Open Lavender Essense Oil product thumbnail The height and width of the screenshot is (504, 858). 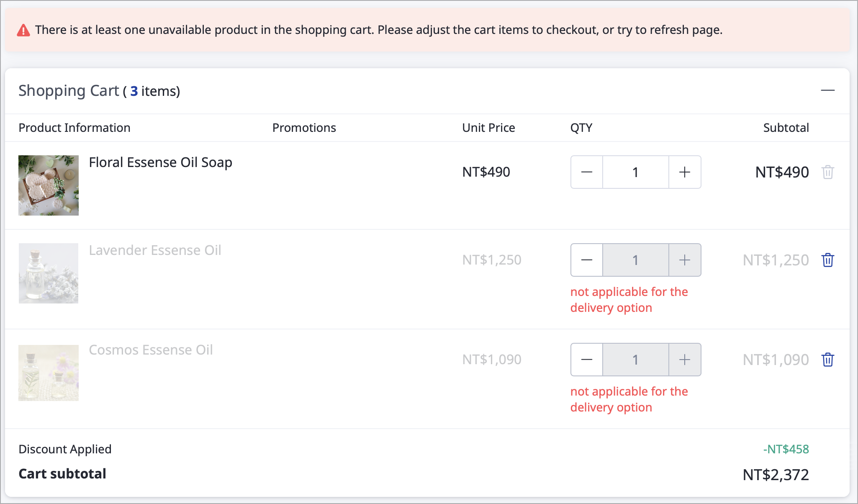coord(49,273)
